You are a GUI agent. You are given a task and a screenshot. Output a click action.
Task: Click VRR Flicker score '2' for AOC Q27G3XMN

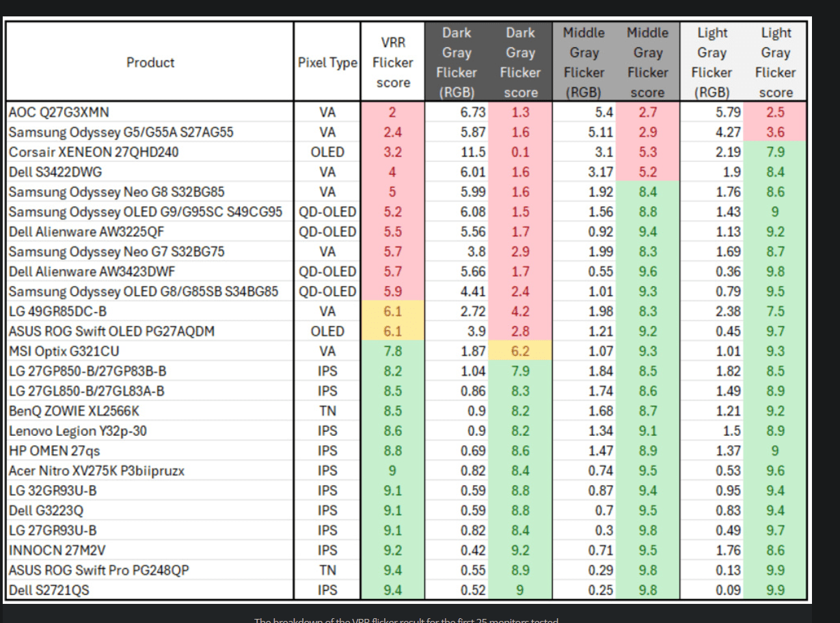point(393,112)
